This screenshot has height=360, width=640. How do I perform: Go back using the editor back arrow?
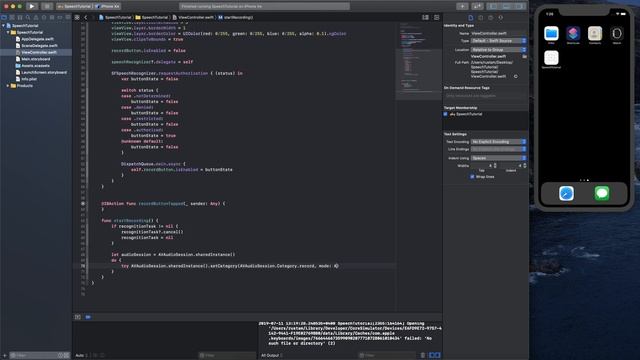click(86, 18)
